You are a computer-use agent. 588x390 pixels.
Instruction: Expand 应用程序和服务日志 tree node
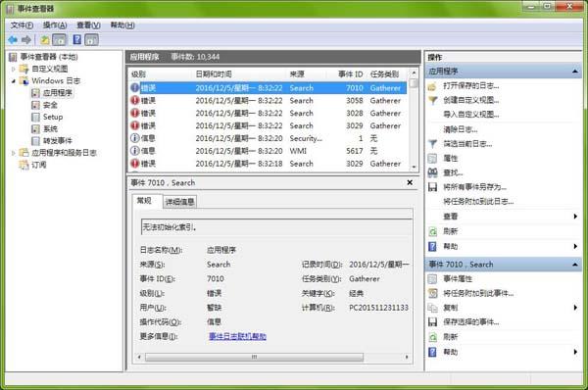tap(14, 153)
